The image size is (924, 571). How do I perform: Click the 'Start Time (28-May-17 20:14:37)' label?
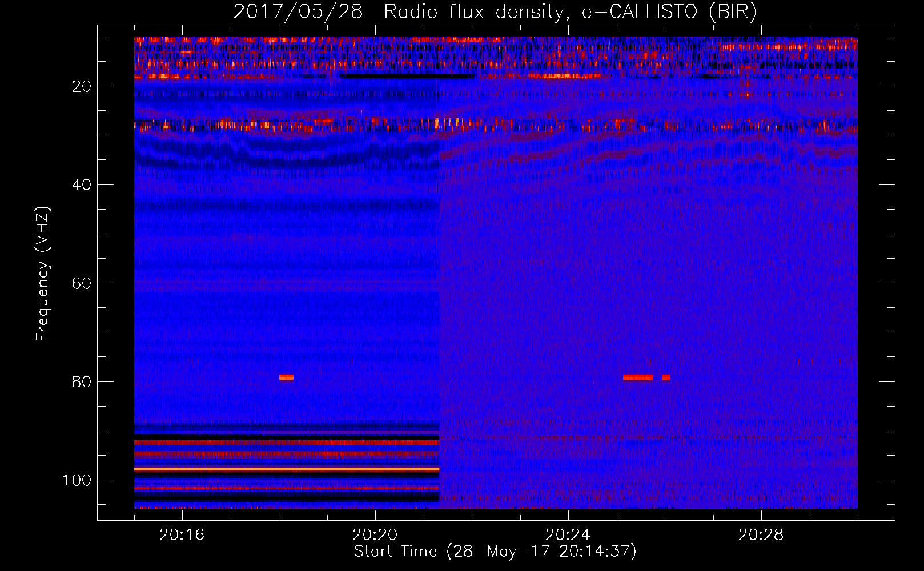point(495,552)
